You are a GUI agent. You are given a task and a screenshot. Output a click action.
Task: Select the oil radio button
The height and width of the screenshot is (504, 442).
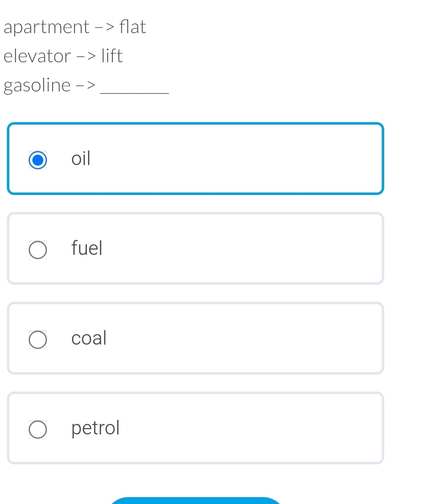[x=38, y=160]
